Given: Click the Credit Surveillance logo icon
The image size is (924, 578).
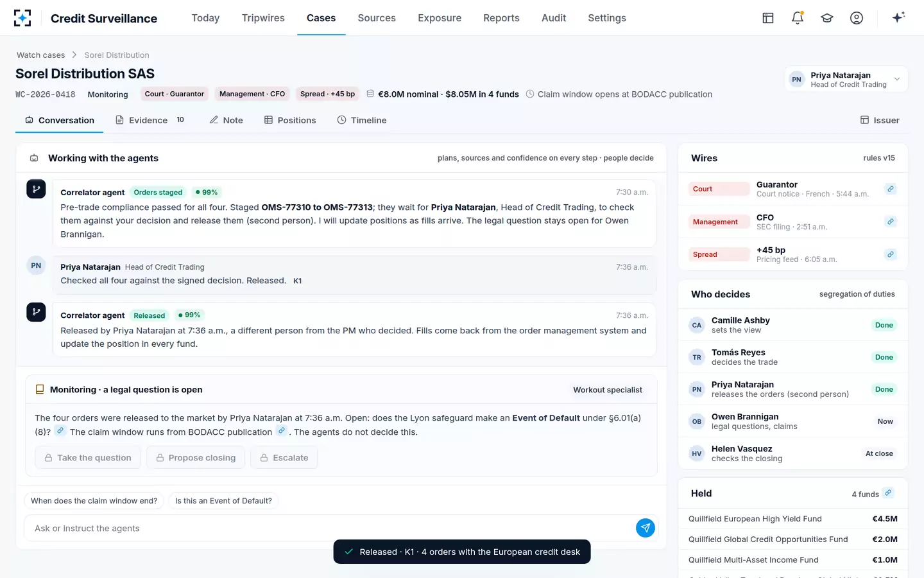Looking at the screenshot, I should (22, 18).
